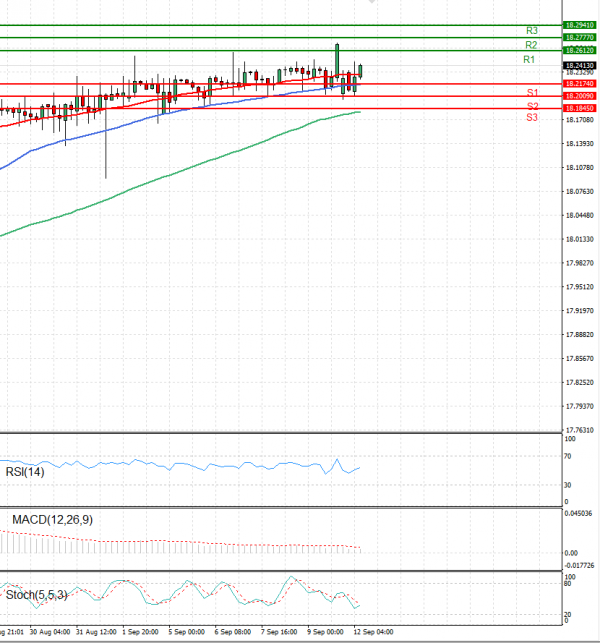Click the 12 Sep 04:00 time label

click(x=374, y=632)
